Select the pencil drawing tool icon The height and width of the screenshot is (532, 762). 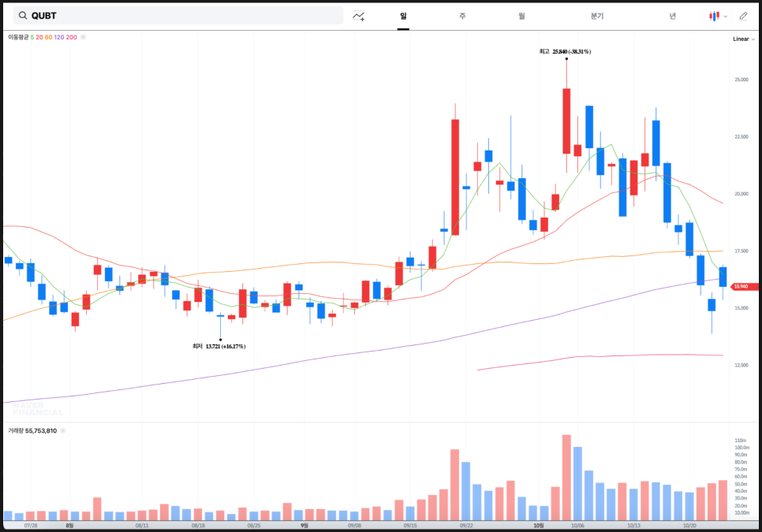[743, 16]
